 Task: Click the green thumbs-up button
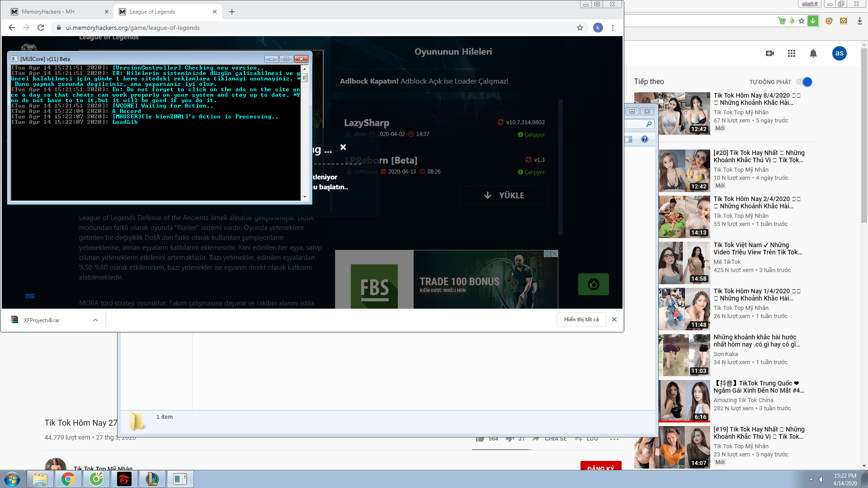click(x=593, y=284)
